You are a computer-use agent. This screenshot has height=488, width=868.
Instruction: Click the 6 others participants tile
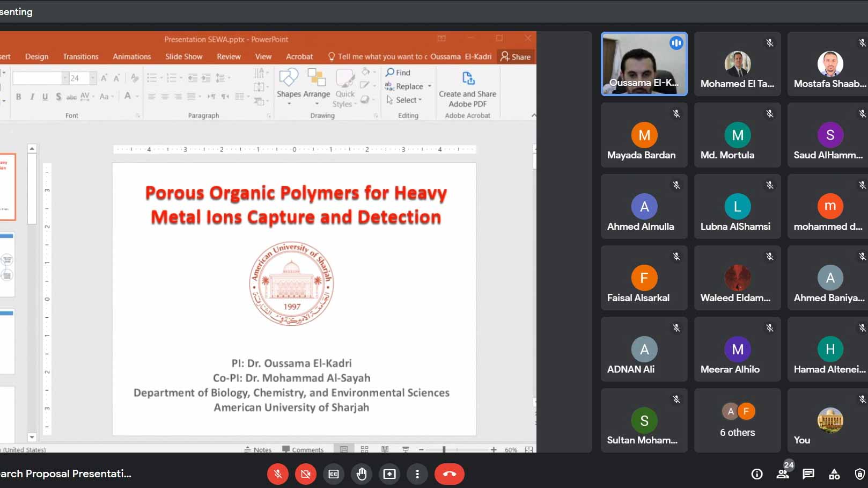(737, 420)
